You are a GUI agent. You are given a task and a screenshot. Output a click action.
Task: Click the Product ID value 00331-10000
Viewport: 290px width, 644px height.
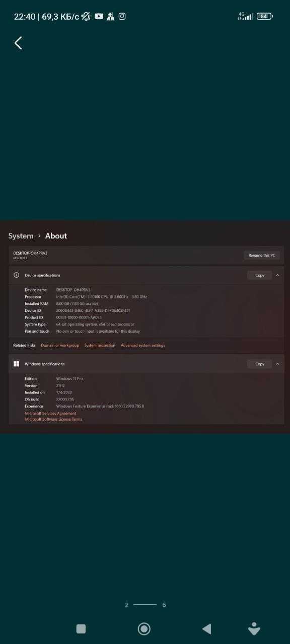pyautogui.click(x=79, y=317)
